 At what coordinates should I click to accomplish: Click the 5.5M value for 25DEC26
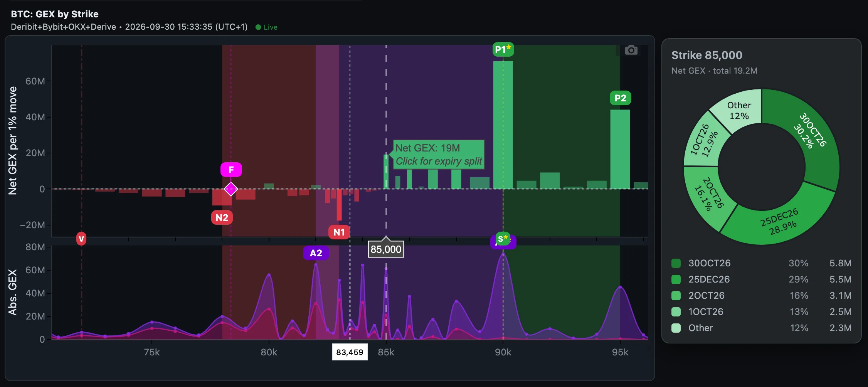(840, 279)
